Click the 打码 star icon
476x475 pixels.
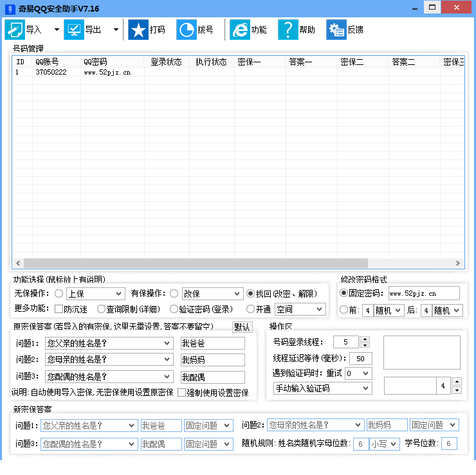(x=138, y=30)
